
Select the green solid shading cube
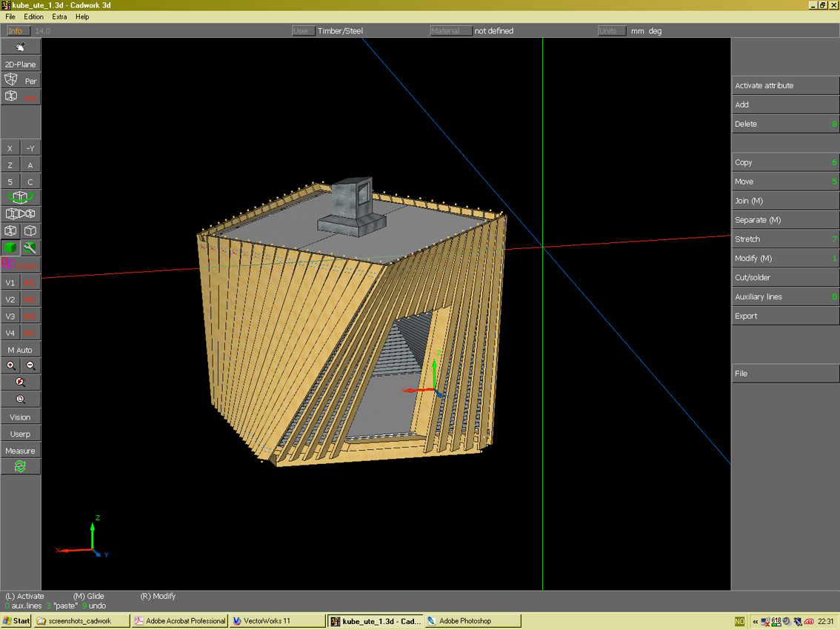10,248
